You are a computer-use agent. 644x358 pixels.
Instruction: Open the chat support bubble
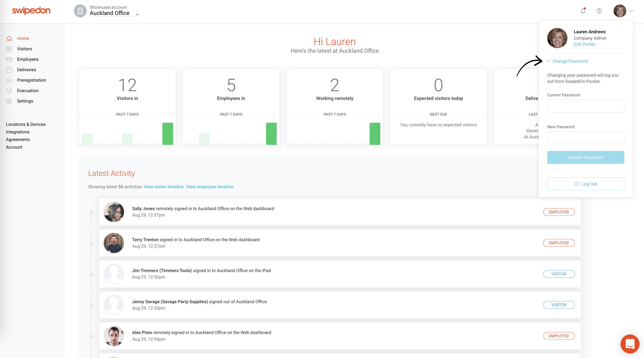click(x=630, y=344)
